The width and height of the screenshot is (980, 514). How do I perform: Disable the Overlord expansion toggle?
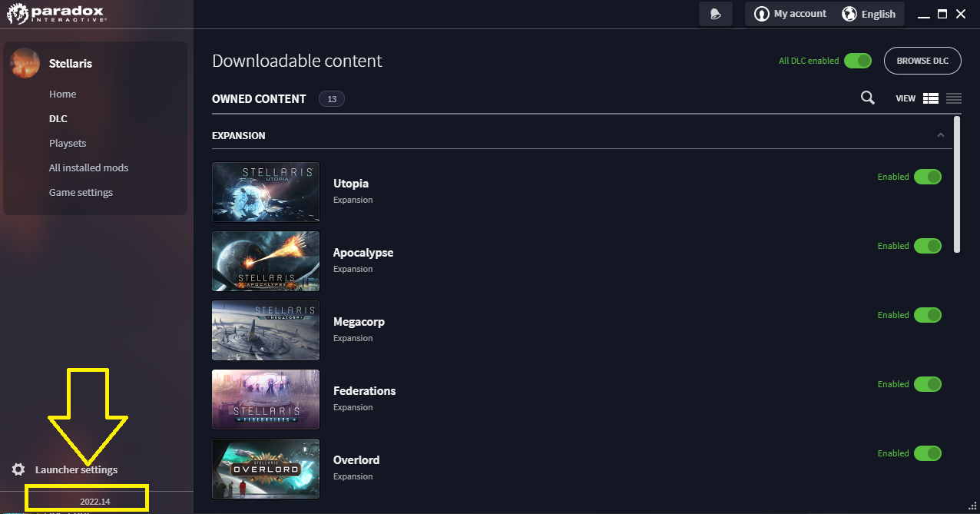(928, 453)
